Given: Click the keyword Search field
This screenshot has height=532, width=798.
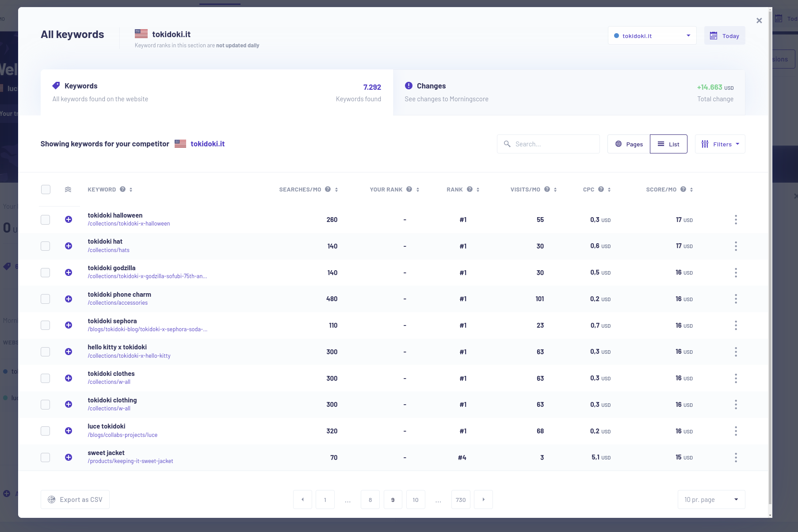Looking at the screenshot, I should coord(548,144).
